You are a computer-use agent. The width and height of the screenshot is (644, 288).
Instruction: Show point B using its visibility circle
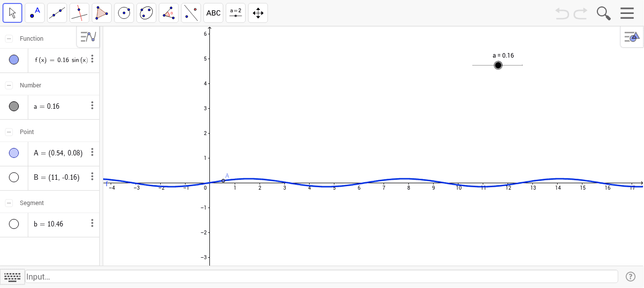click(x=14, y=177)
